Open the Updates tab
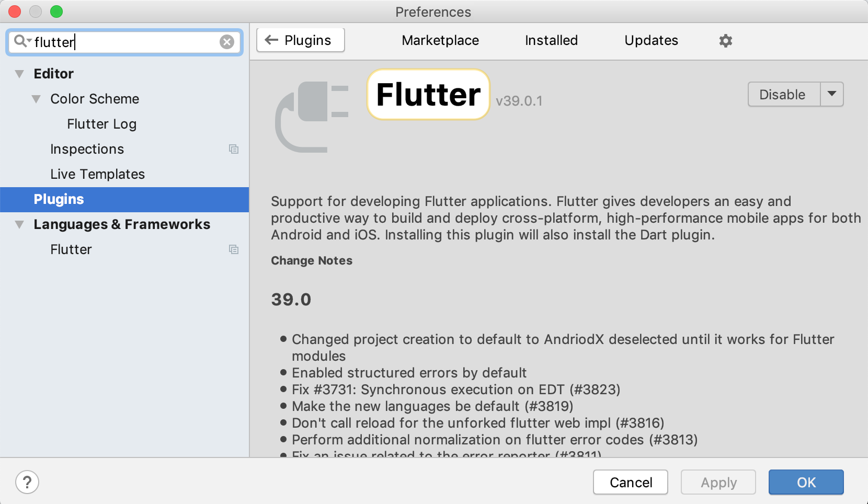 (651, 40)
